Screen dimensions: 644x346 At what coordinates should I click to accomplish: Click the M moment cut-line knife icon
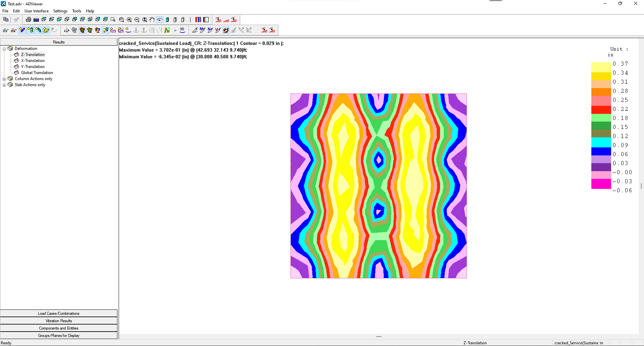(x=202, y=30)
